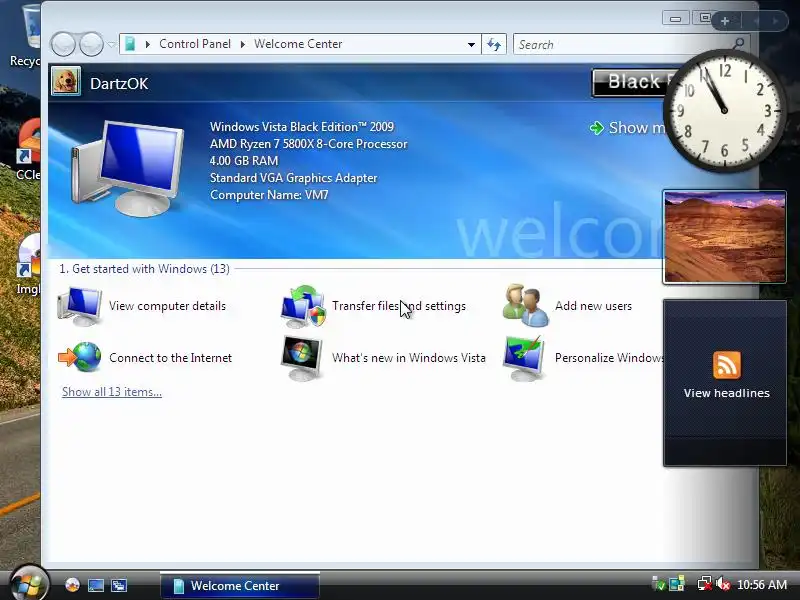Click the AMD Ryzen 7 5800X 8-Core Processor text
800x600 pixels.
click(309, 144)
